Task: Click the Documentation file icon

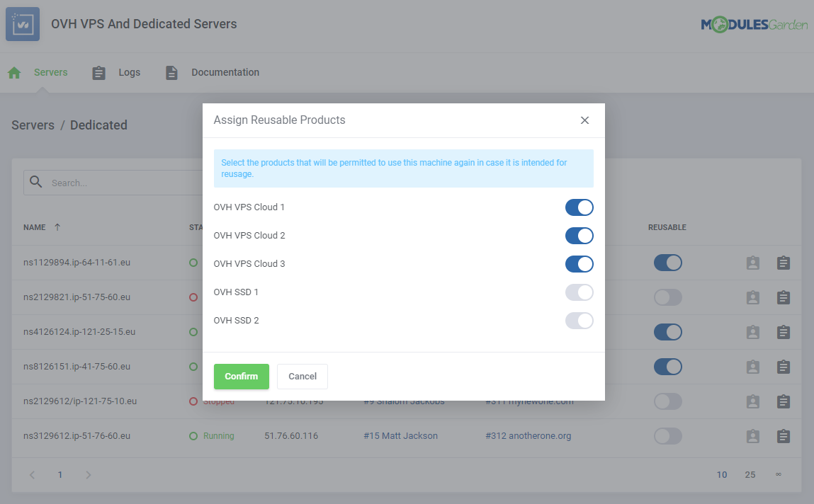Action: point(171,73)
